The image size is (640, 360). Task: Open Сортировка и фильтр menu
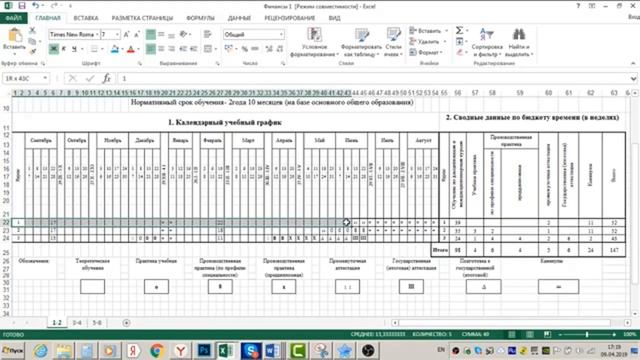pyautogui.click(x=487, y=42)
